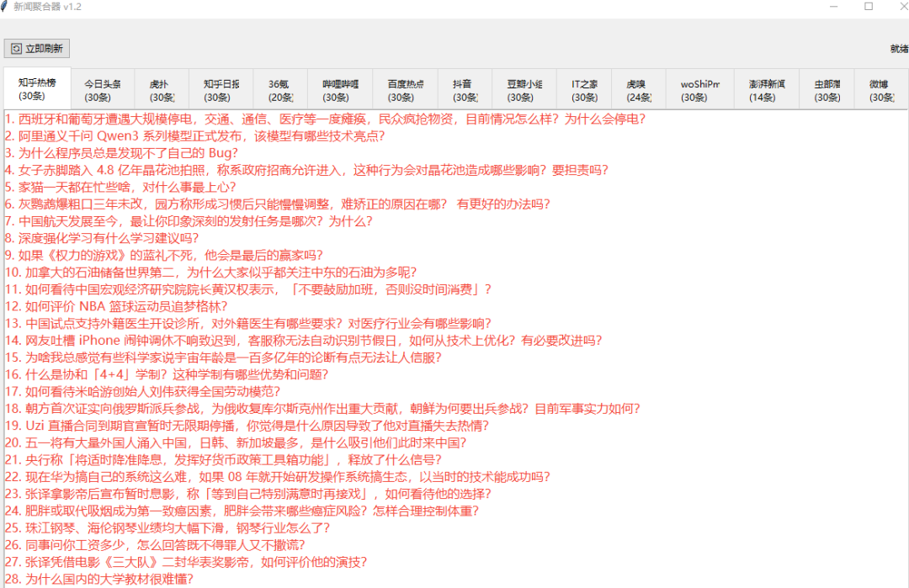
Task: Open item 20 about 五一外国人涌入中国
Action: (236, 443)
